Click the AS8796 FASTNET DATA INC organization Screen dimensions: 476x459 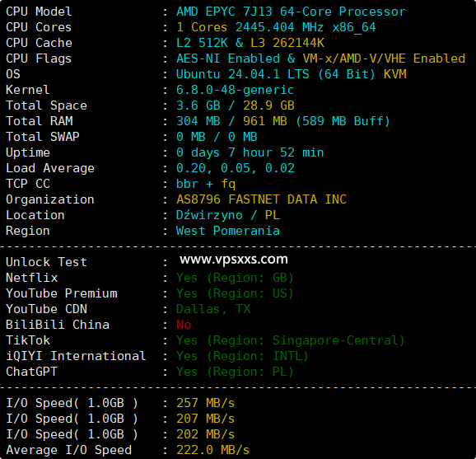tap(261, 199)
